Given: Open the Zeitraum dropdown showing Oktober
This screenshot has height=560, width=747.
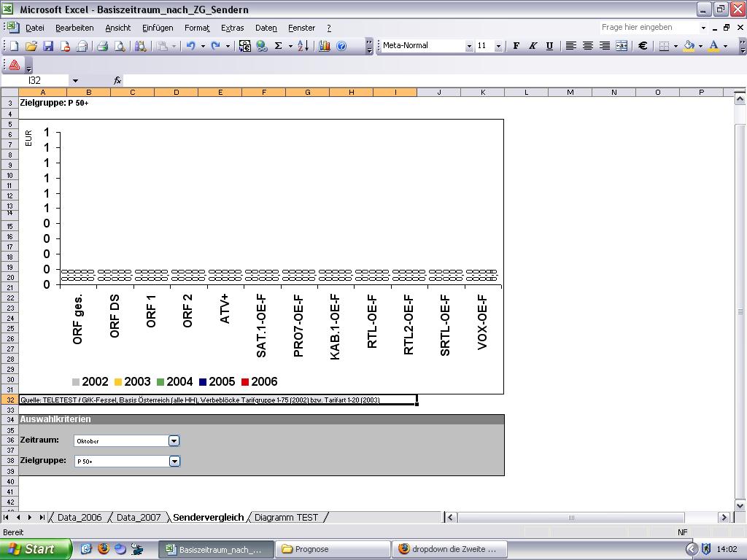Looking at the screenshot, I should tap(174, 441).
